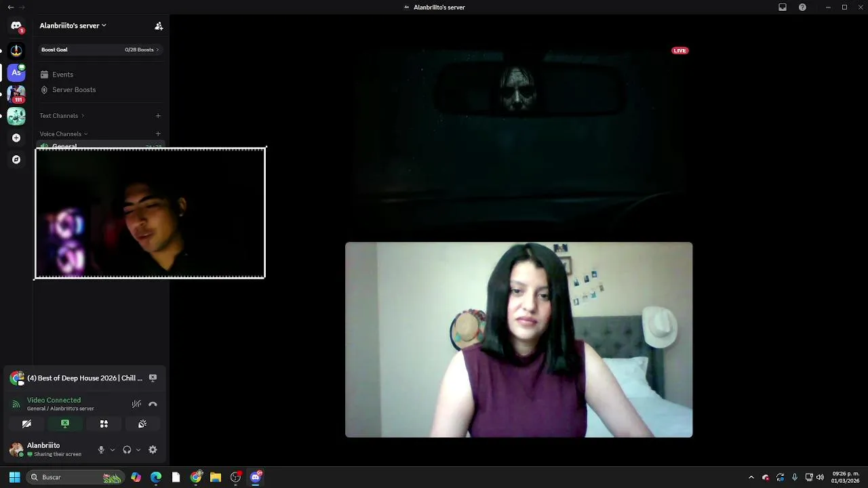Open User Settings gear

[153, 449]
